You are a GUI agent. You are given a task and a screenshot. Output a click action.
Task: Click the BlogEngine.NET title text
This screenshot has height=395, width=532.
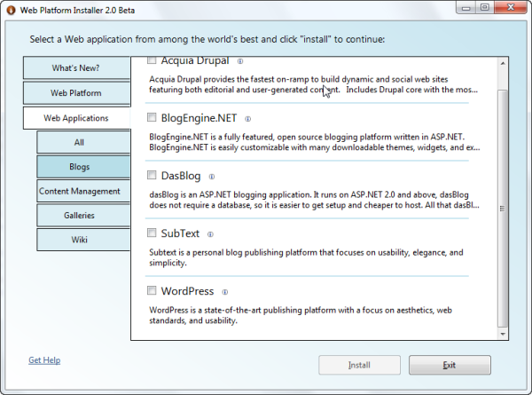pyautogui.click(x=199, y=118)
